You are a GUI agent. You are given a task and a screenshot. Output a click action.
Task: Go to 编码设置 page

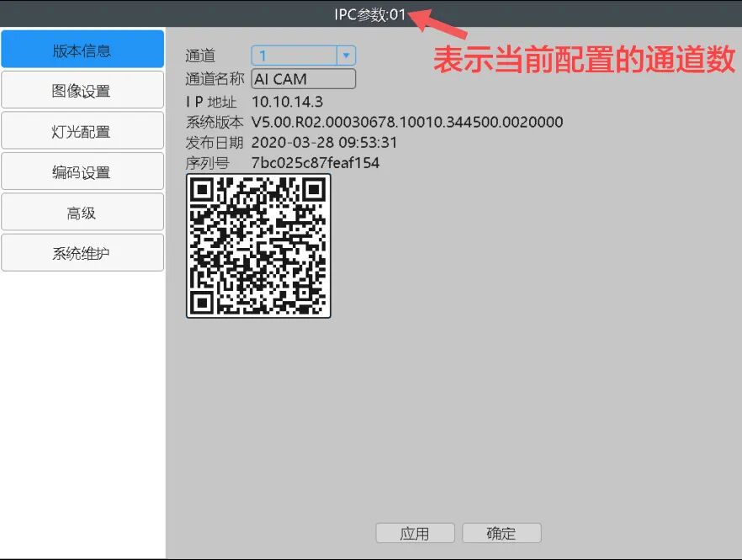[x=82, y=172]
